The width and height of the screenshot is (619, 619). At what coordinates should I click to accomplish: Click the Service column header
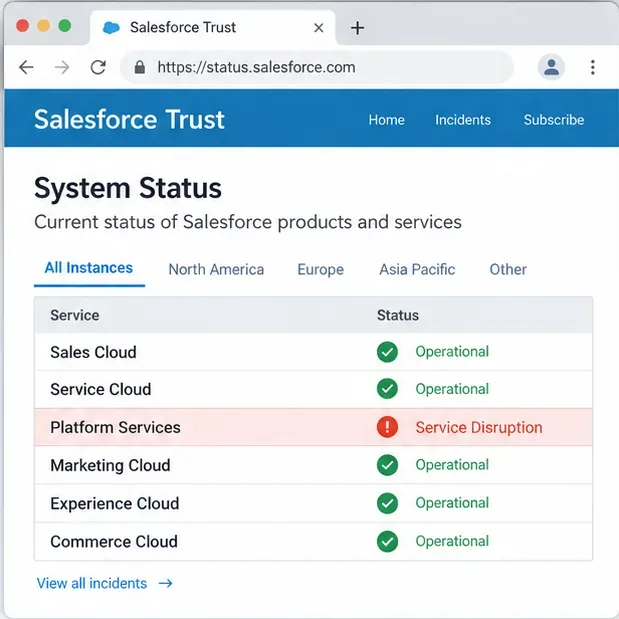click(75, 315)
